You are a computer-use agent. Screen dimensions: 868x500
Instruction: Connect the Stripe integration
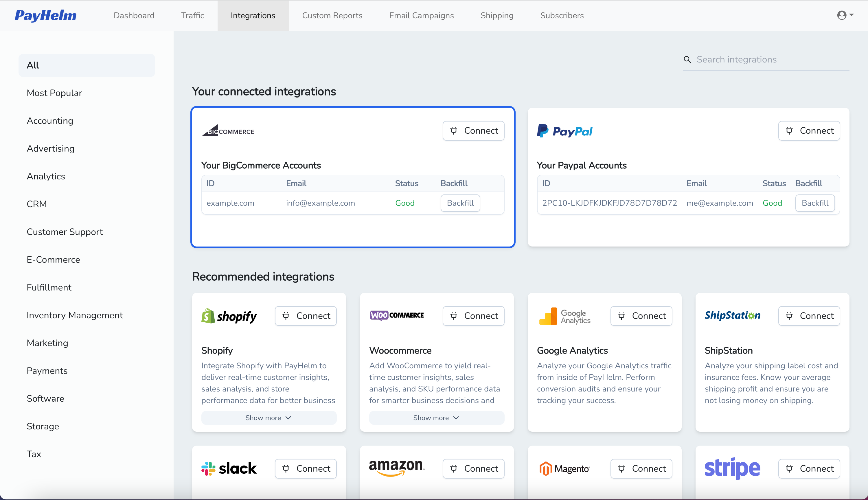pyautogui.click(x=809, y=468)
